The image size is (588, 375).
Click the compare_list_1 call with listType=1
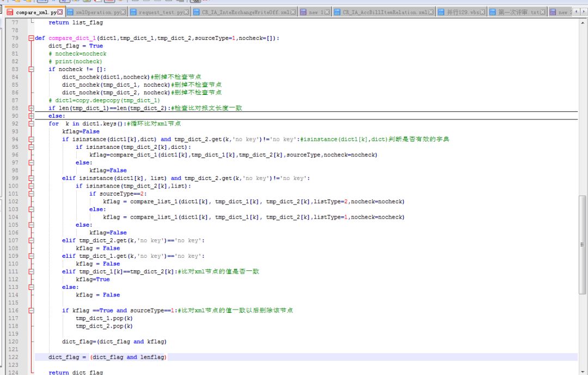coord(254,217)
